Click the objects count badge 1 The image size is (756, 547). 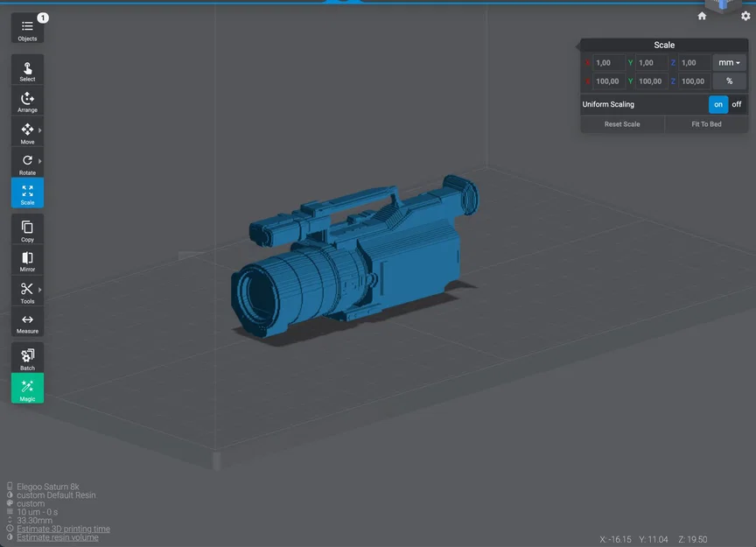coord(43,18)
